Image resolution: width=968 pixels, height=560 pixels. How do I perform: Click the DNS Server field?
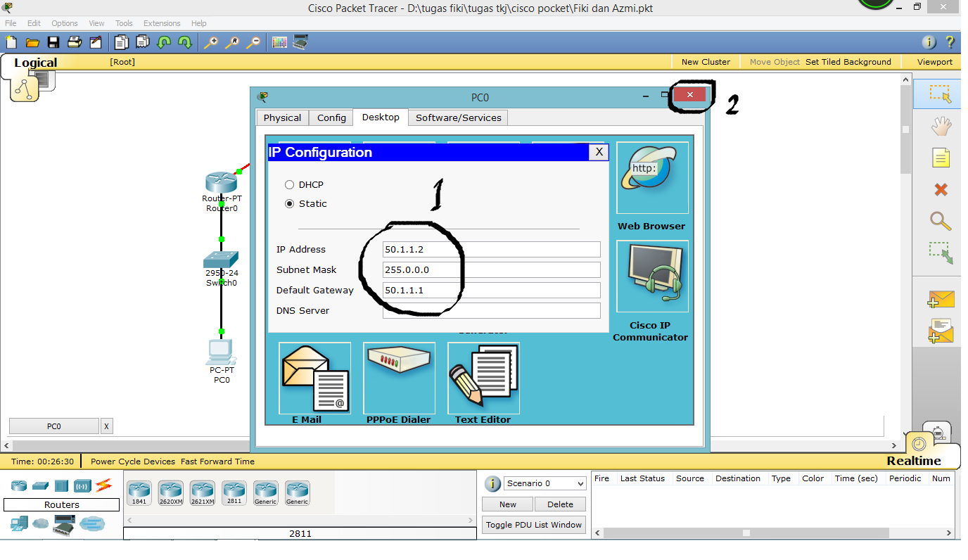tap(492, 311)
